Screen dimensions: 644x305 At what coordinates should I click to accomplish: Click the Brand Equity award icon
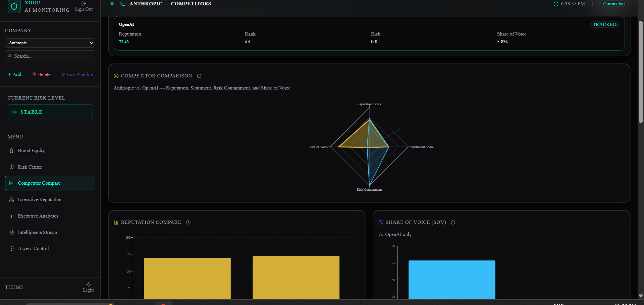pyautogui.click(x=11, y=150)
